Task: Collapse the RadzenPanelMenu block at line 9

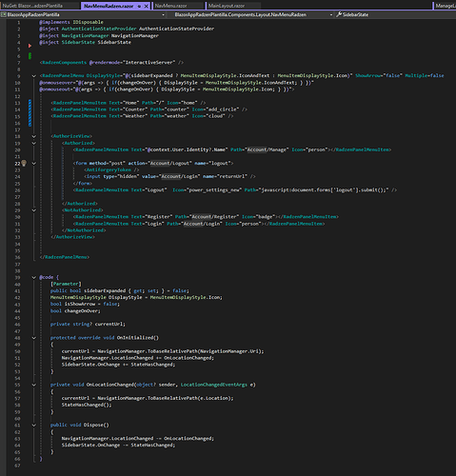Action: click(x=34, y=76)
